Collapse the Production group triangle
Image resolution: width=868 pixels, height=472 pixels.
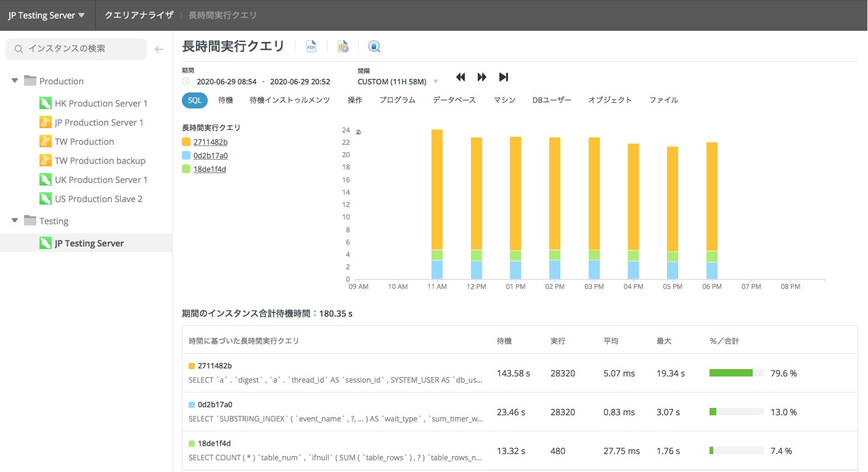pyautogui.click(x=15, y=81)
